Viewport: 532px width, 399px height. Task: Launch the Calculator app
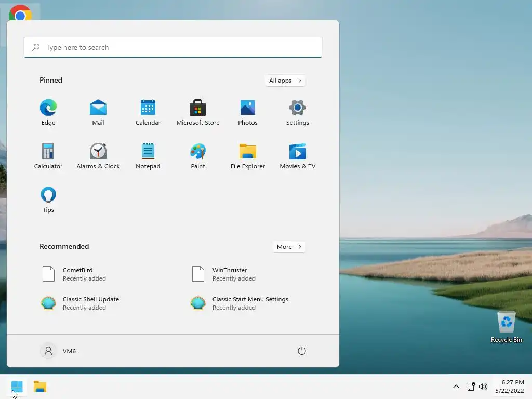(x=48, y=156)
